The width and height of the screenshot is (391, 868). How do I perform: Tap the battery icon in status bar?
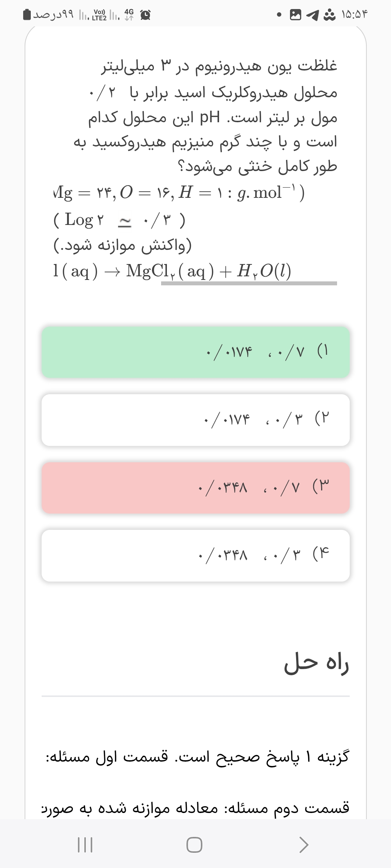[x=27, y=15]
